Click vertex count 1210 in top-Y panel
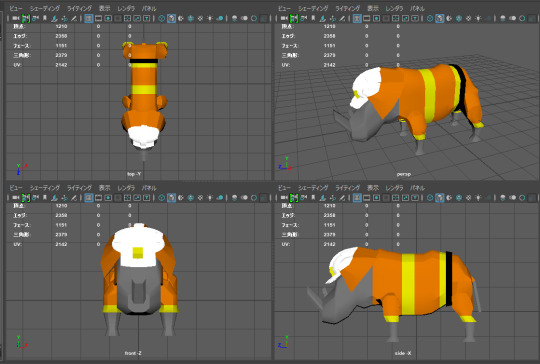This screenshot has width=540, height=364. click(x=61, y=26)
